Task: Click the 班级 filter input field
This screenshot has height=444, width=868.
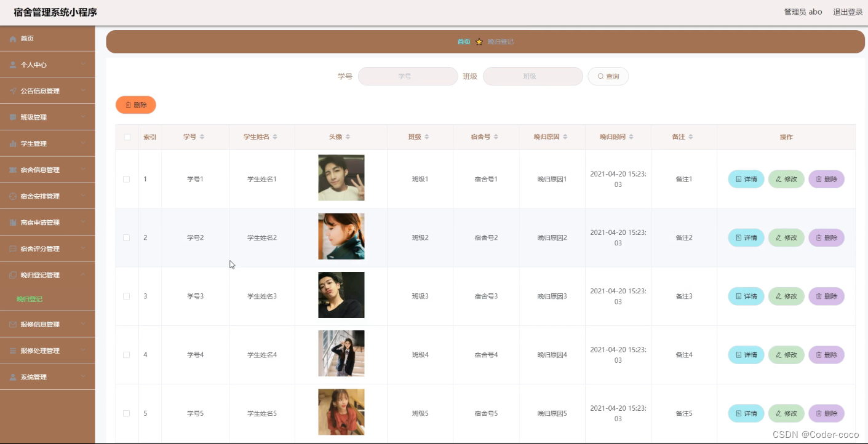Action: 533,76
